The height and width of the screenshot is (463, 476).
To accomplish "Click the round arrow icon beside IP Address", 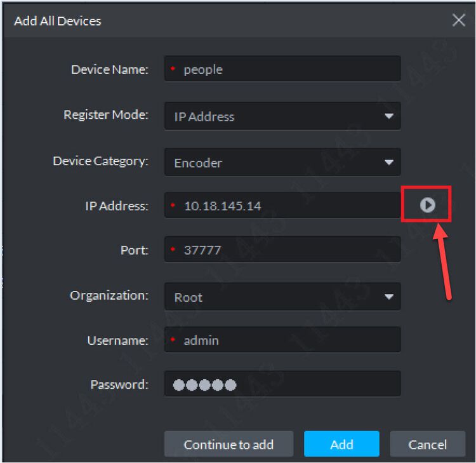I will click(427, 205).
